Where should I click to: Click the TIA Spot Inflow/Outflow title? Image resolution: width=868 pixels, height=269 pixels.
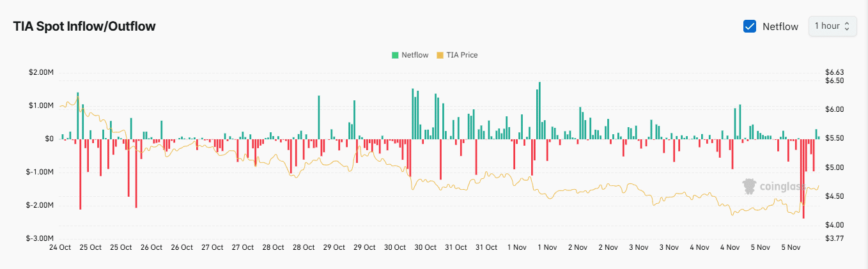(x=84, y=26)
